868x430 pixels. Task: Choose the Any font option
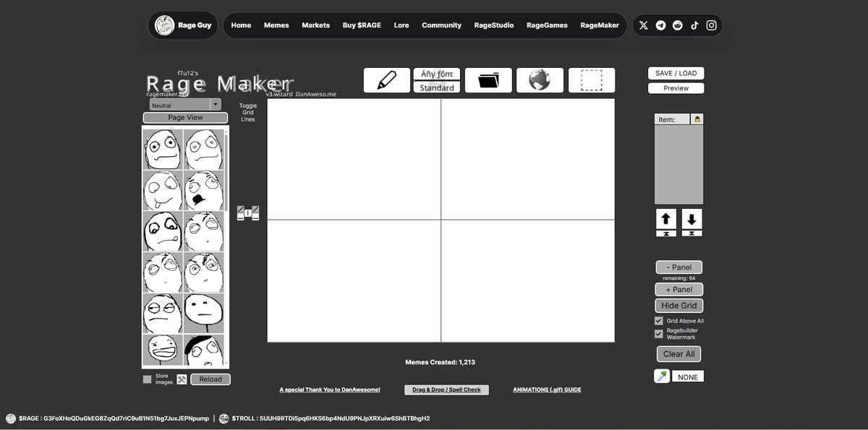(x=437, y=74)
